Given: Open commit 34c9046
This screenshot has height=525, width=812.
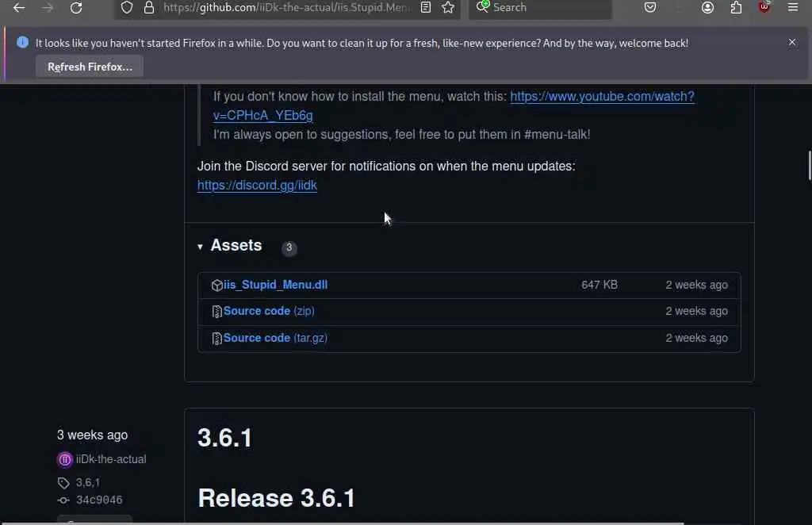Looking at the screenshot, I should (99, 500).
